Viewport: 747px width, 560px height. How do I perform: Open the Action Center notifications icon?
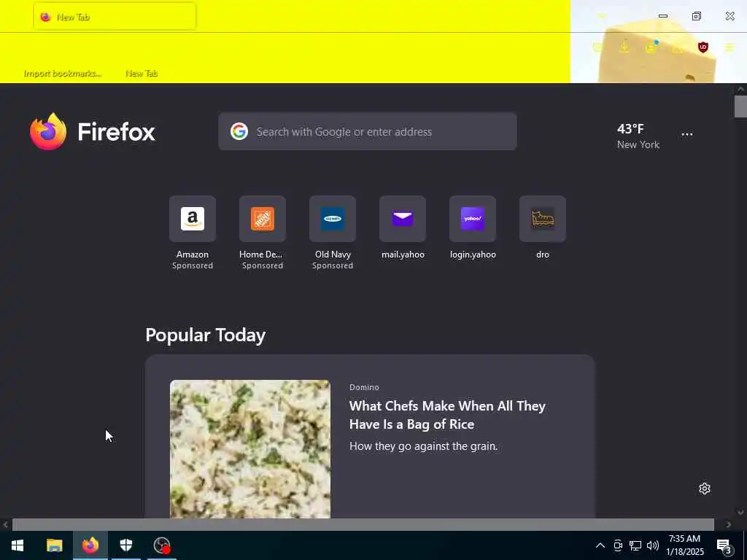coord(724,545)
